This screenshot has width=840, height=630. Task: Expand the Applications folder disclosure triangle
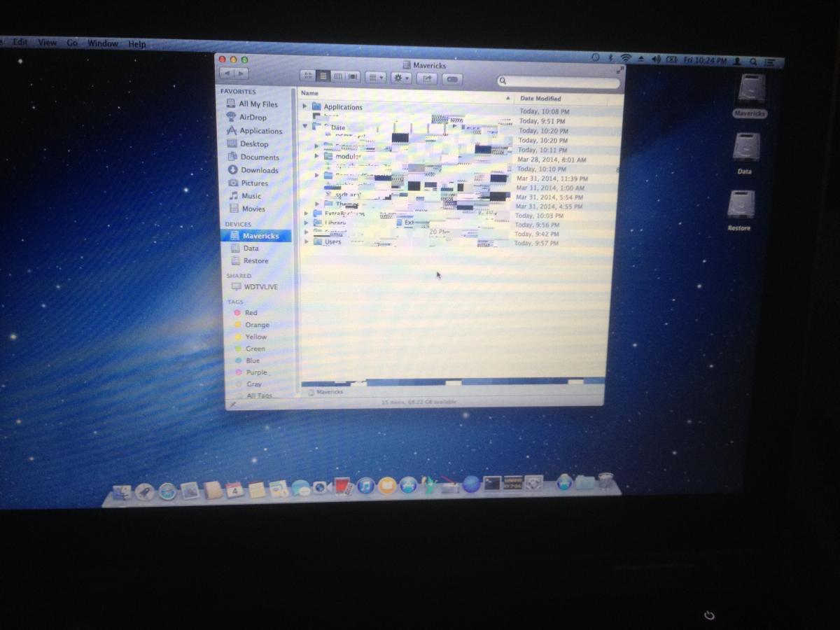coord(305,106)
